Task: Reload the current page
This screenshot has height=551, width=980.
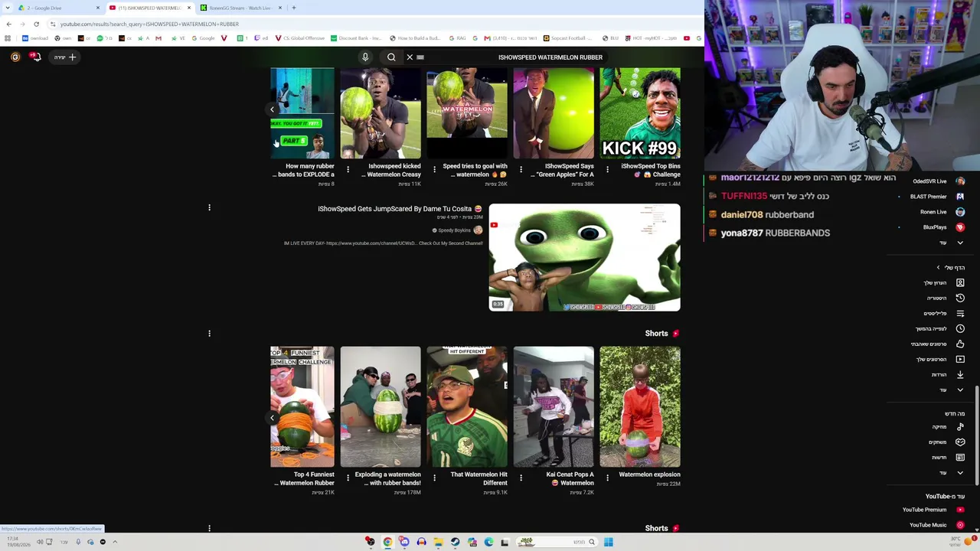Action: tap(36, 24)
